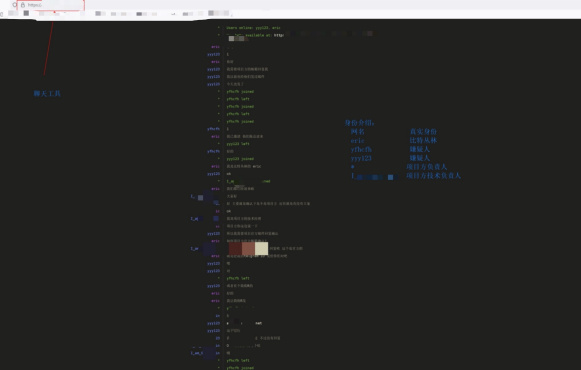Click the 'yfhcfh' name in the identity list
Viewport: 581px width, 370px height.
361,149
